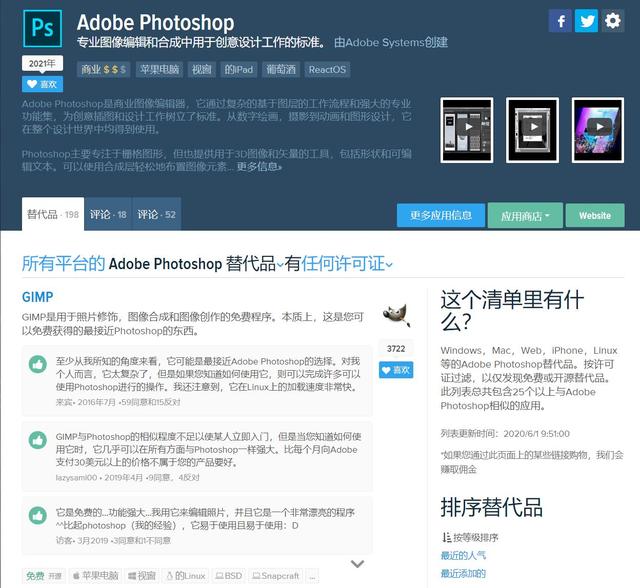Click thumbs-up icon on second GIMP comment

click(x=37, y=440)
